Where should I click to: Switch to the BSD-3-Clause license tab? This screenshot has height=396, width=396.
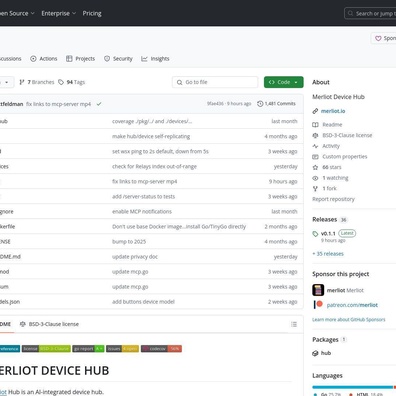tap(49, 324)
